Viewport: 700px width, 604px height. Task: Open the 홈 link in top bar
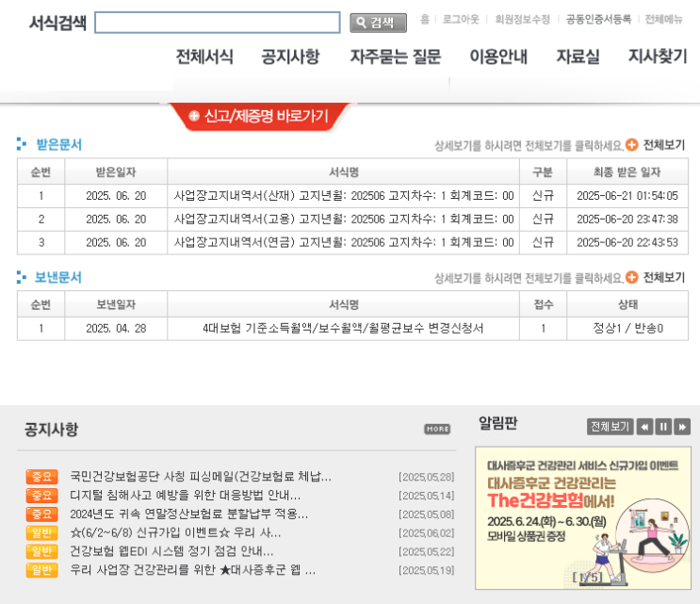click(425, 19)
